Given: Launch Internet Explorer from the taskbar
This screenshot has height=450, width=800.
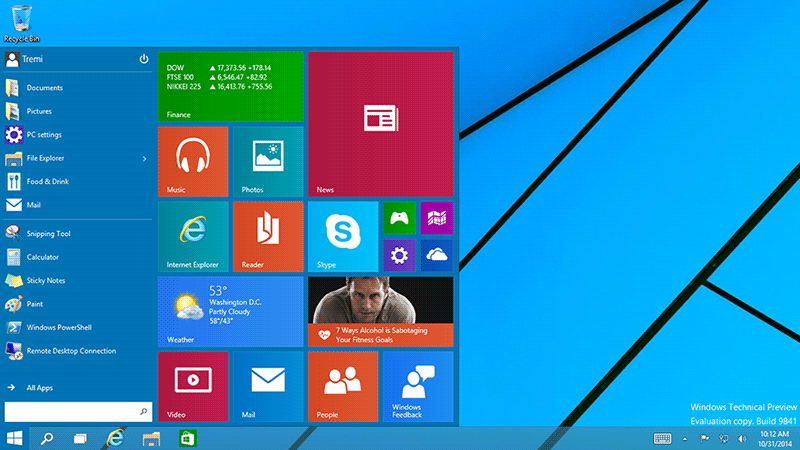Looking at the screenshot, I should click(115, 438).
